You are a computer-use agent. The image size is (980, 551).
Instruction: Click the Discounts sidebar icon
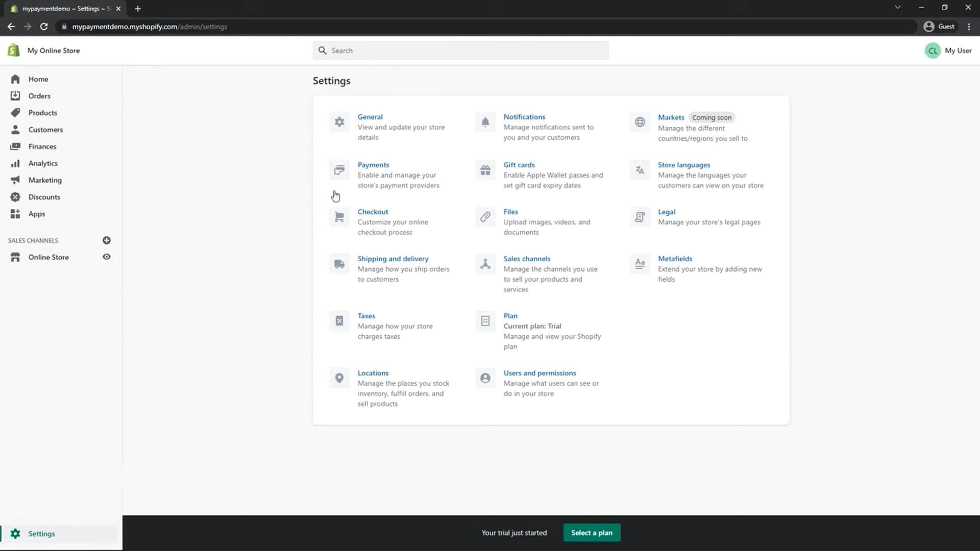click(15, 197)
